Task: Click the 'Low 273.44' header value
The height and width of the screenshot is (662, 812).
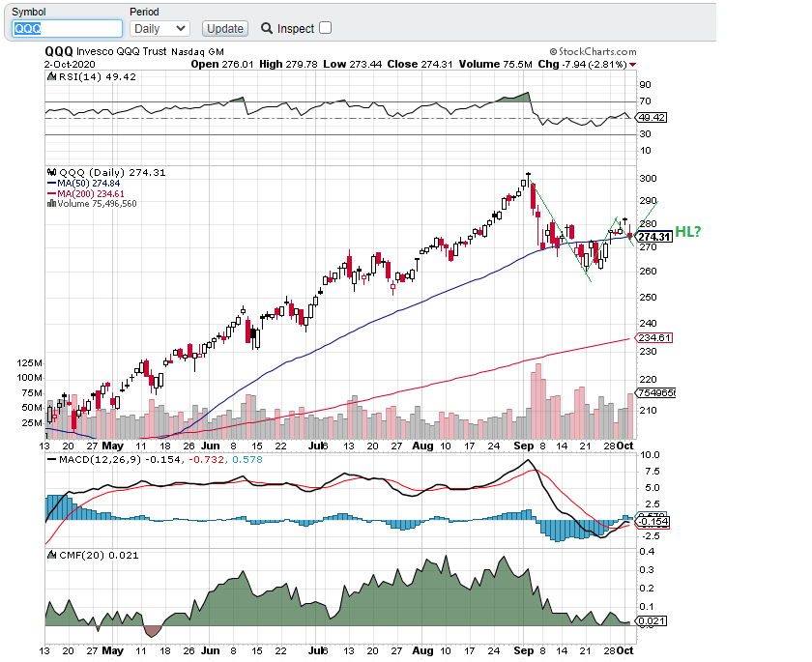Action: point(353,64)
